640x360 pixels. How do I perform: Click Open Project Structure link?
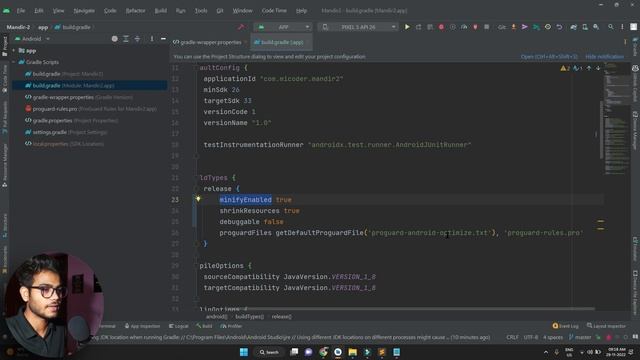[549, 57]
